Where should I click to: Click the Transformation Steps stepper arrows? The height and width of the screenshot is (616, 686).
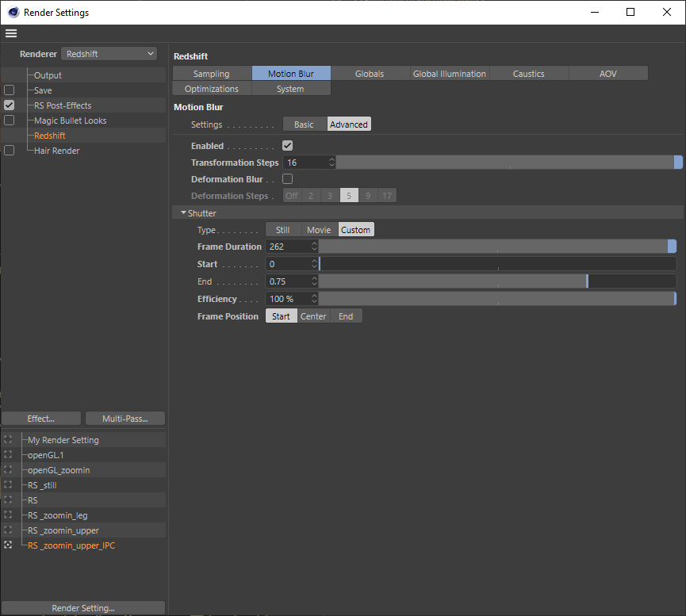[x=332, y=163]
